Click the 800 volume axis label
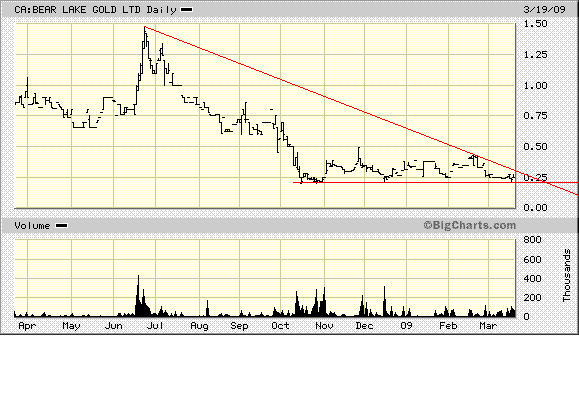The width and height of the screenshot is (579, 405). pos(532,240)
